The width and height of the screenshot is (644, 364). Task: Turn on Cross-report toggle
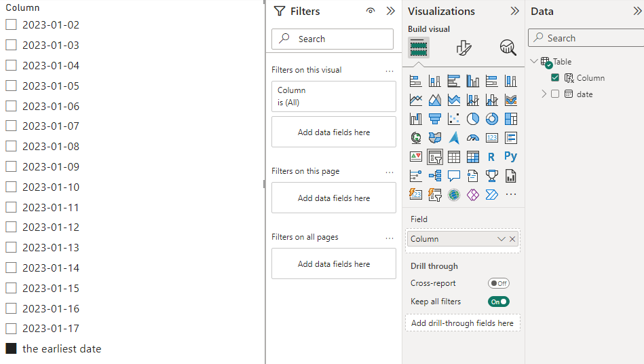click(x=499, y=283)
